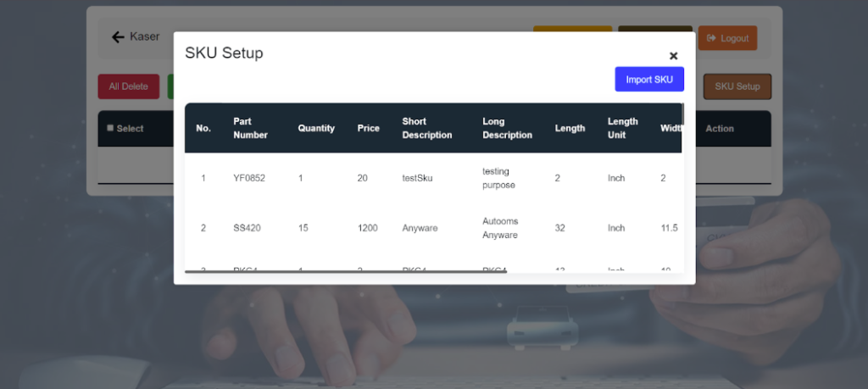The image size is (868, 389).
Task: Click the Logout button text
Action: coord(735,38)
